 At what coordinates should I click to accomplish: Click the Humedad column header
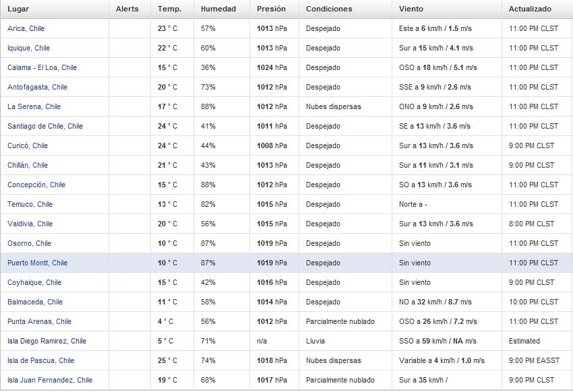coord(218,9)
